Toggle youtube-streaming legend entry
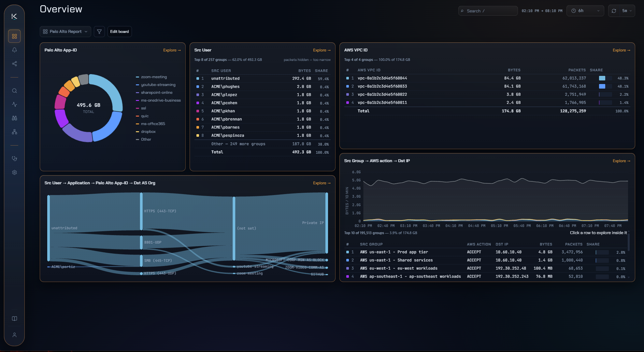644x352 pixels. click(x=156, y=85)
